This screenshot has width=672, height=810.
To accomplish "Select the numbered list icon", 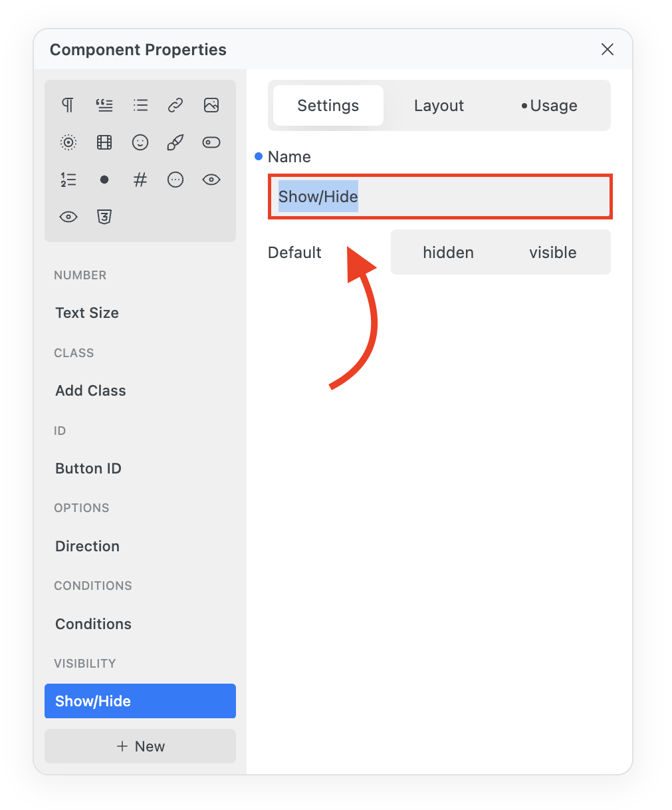I will [x=68, y=180].
